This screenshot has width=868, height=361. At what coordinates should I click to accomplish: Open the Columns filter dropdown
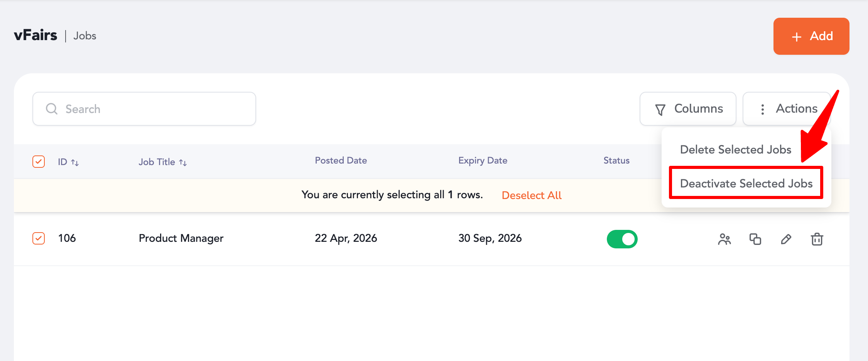coord(688,109)
